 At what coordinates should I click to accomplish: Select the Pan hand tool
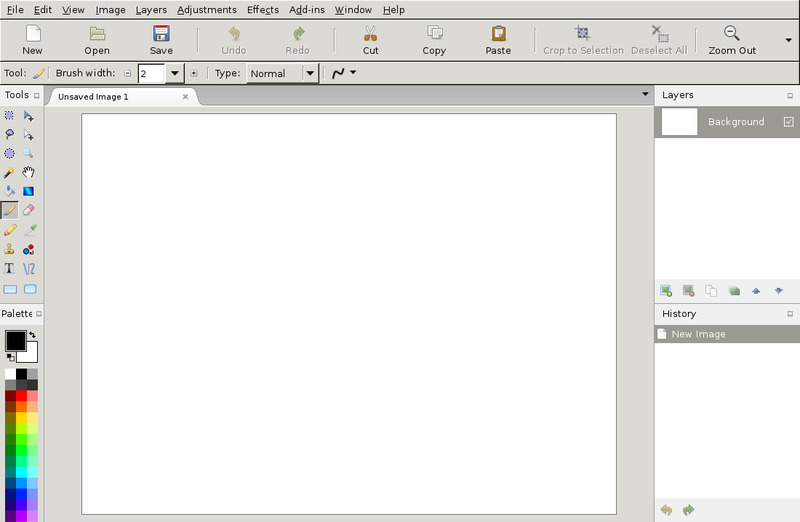29,172
